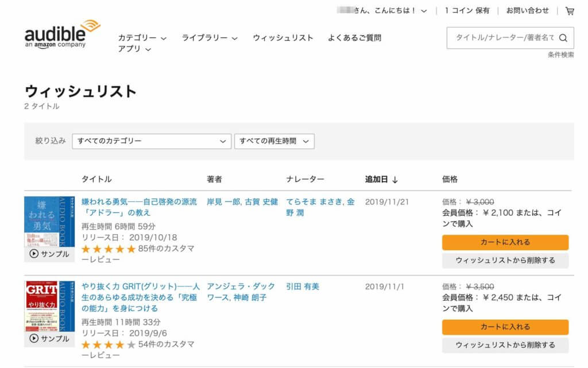This screenshot has width=588, height=368.
Task: Play sample for 嫌われる勇気
Action: 49,254
